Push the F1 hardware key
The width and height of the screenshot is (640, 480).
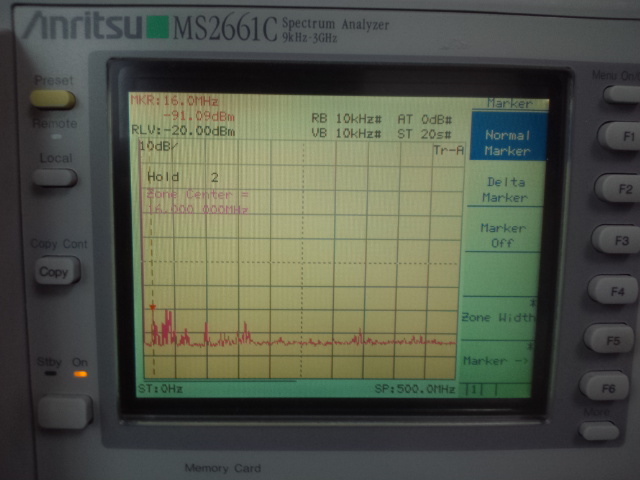[618, 136]
